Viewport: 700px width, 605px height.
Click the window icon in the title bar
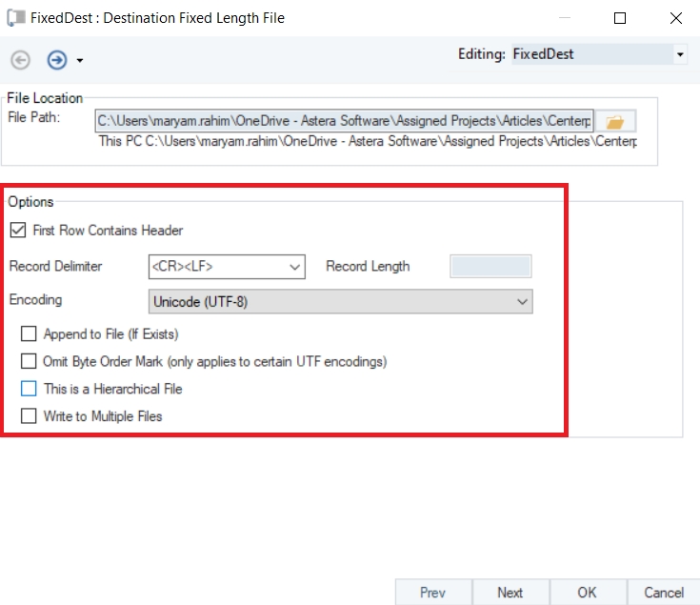tap(16, 17)
